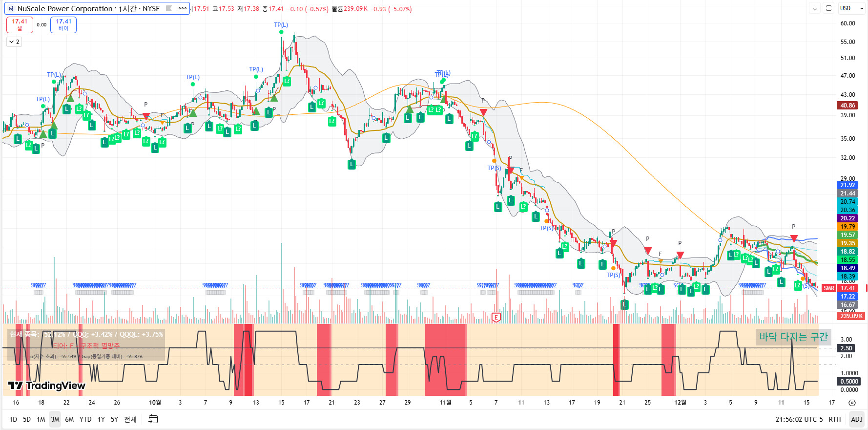Expand the collapsed indicators legend showing 2
This screenshot has width=868, height=430.
14,42
